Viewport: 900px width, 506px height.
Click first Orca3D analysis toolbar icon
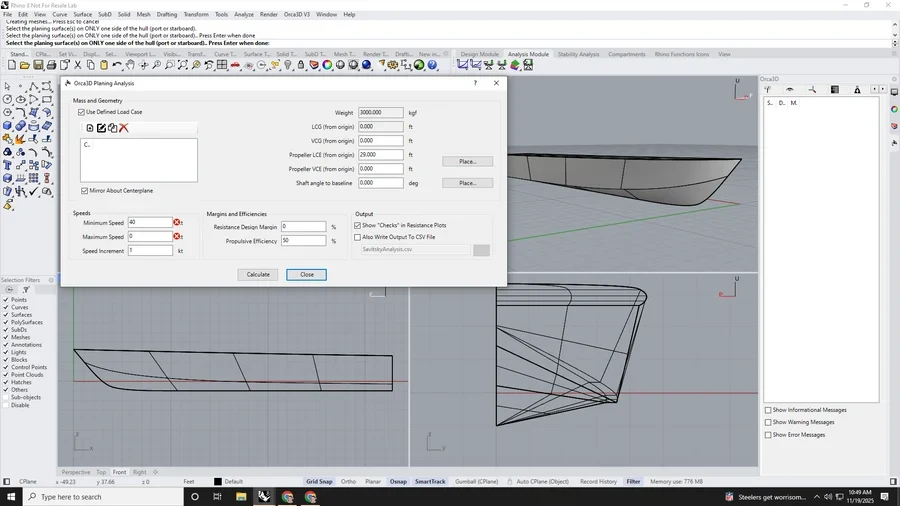463,65
